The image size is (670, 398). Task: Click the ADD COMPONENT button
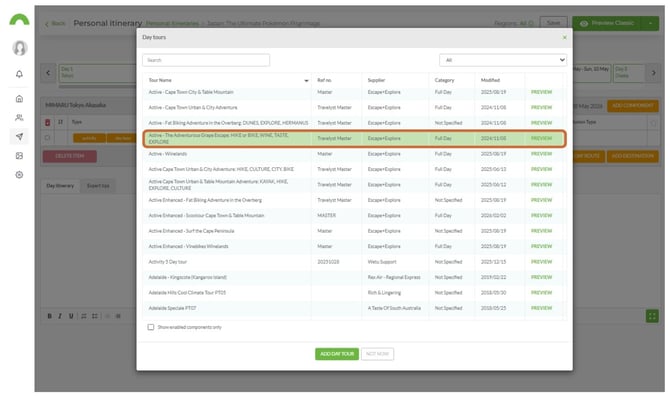click(632, 106)
